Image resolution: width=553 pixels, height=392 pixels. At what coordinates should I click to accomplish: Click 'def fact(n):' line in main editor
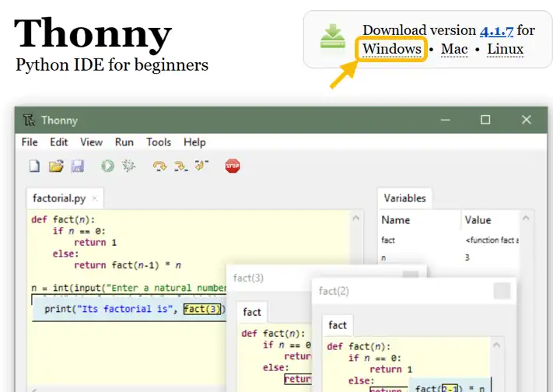pos(63,220)
